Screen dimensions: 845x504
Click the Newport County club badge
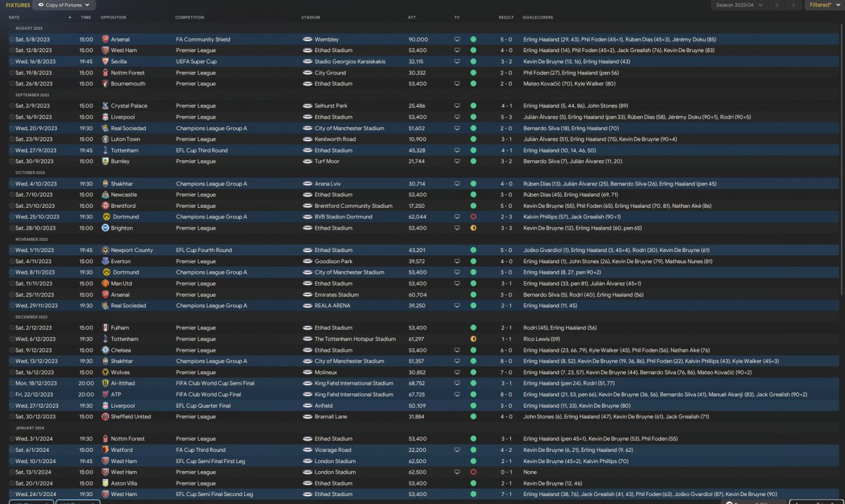pos(106,250)
